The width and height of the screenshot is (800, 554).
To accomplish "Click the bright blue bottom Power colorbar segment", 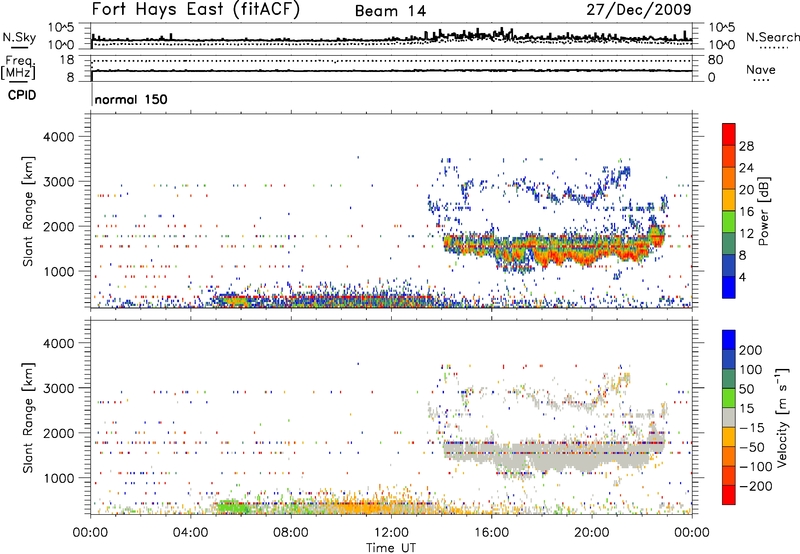I will point(729,288).
